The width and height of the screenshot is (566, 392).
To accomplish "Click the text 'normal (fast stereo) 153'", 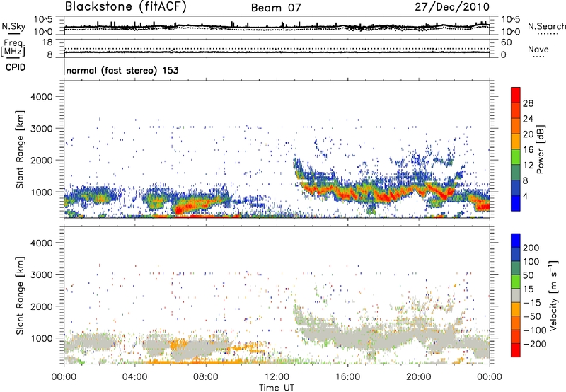I will [122, 70].
